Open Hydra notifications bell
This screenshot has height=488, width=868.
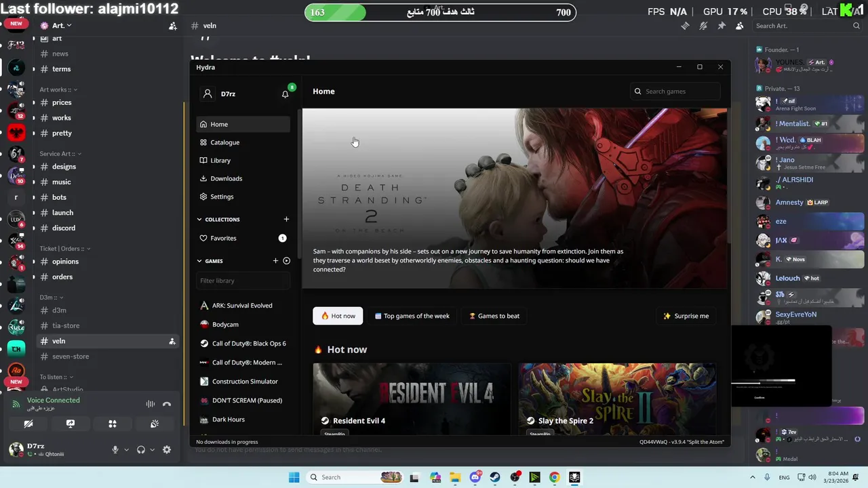[285, 94]
